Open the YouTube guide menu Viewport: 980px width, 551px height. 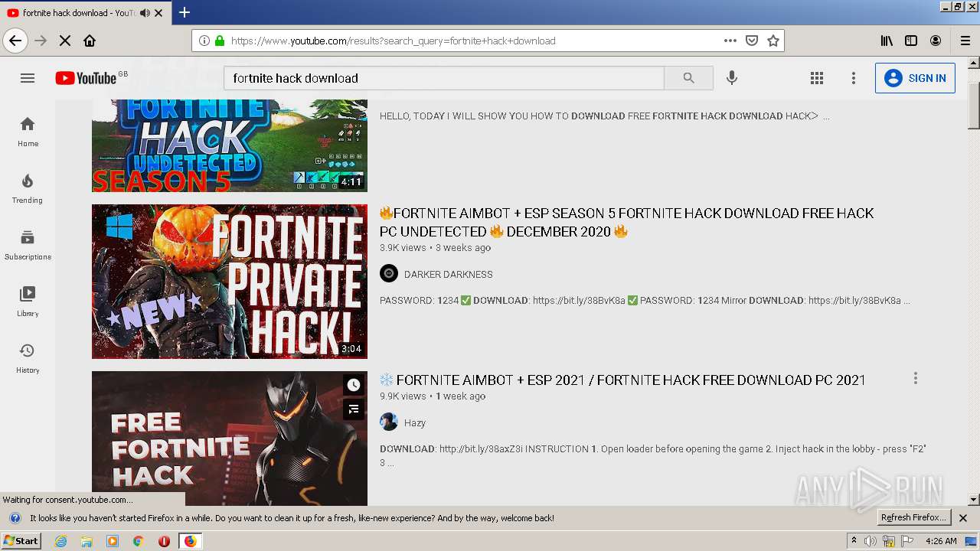(28, 78)
